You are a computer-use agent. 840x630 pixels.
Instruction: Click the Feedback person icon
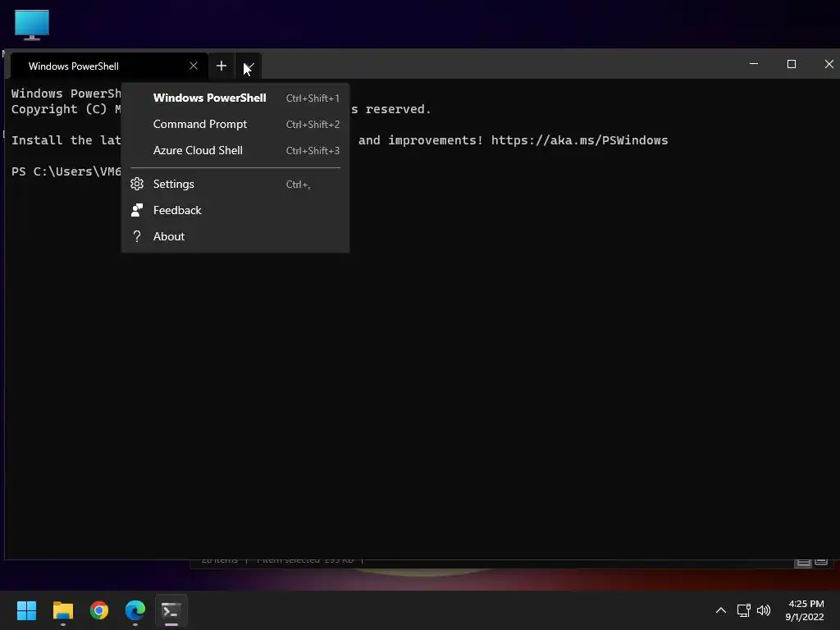click(137, 210)
